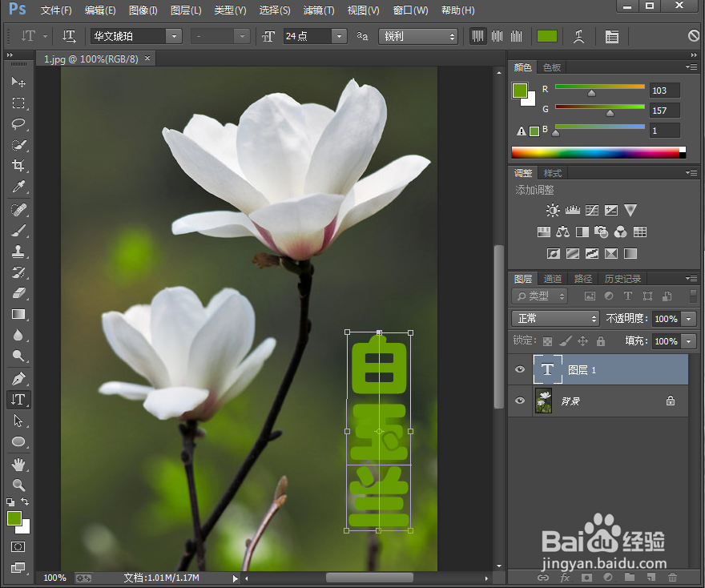Image resolution: width=705 pixels, height=588 pixels.
Task: Swap foreground and background colors
Action: [x=25, y=501]
